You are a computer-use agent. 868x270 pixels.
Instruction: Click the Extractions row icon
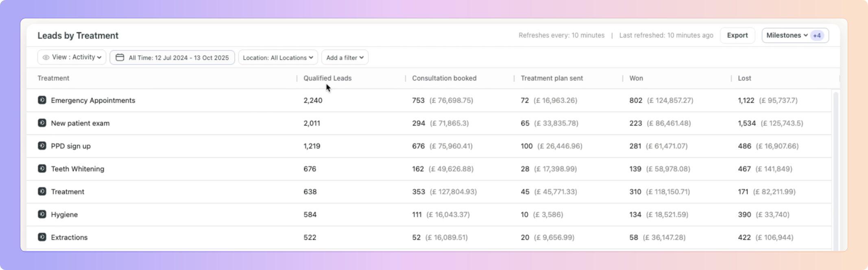point(42,237)
